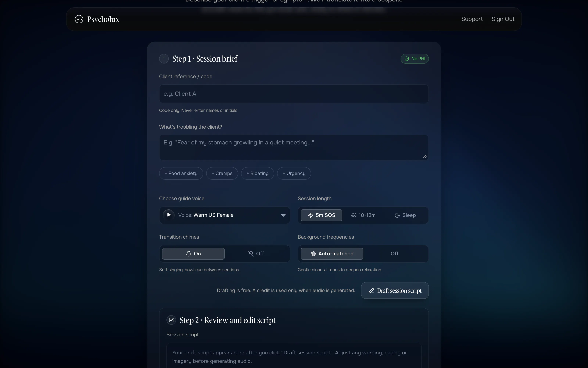Viewport: 588px width, 368px height.
Task: Click 'Gentle binaural tones' helper text
Action: point(340,270)
